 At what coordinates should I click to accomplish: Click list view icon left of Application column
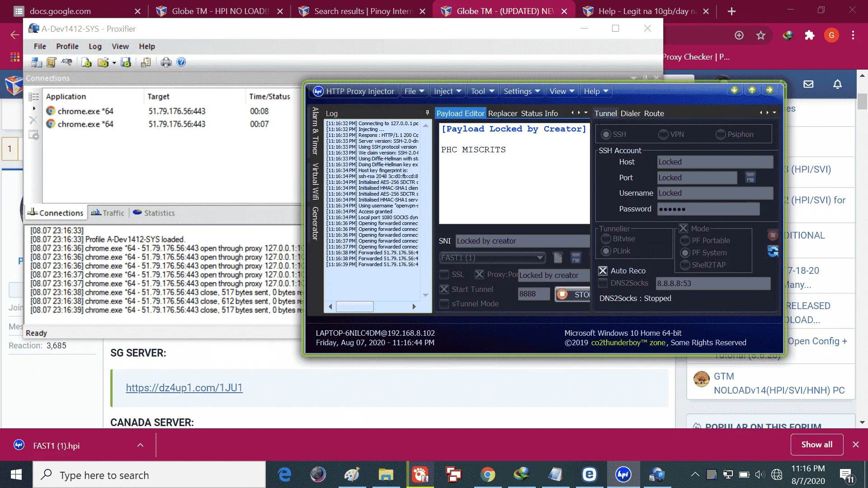point(33,97)
